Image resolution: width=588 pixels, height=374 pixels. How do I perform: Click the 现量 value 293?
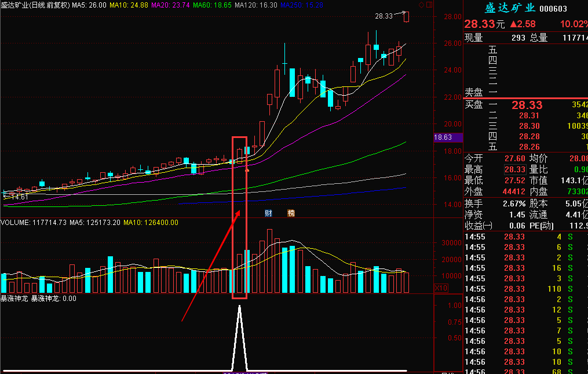518,38
